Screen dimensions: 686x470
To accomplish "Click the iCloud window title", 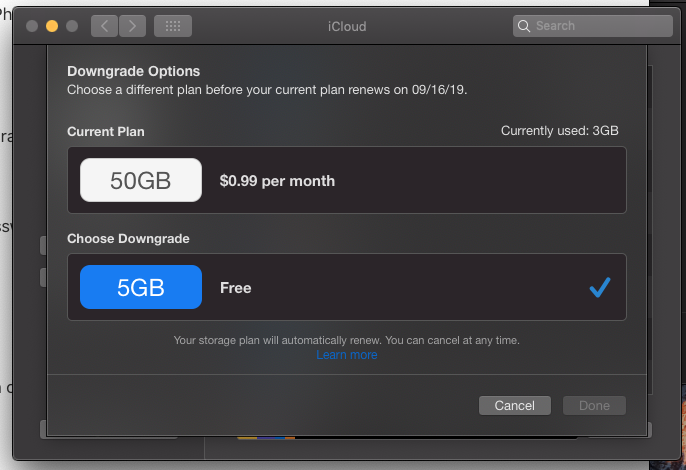I will (x=347, y=26).
